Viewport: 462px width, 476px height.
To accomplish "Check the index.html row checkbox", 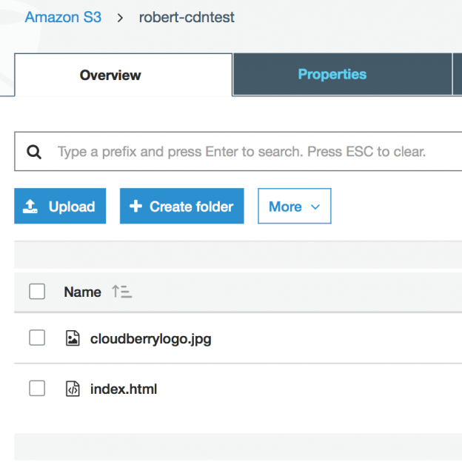I will tap(37, 388).
